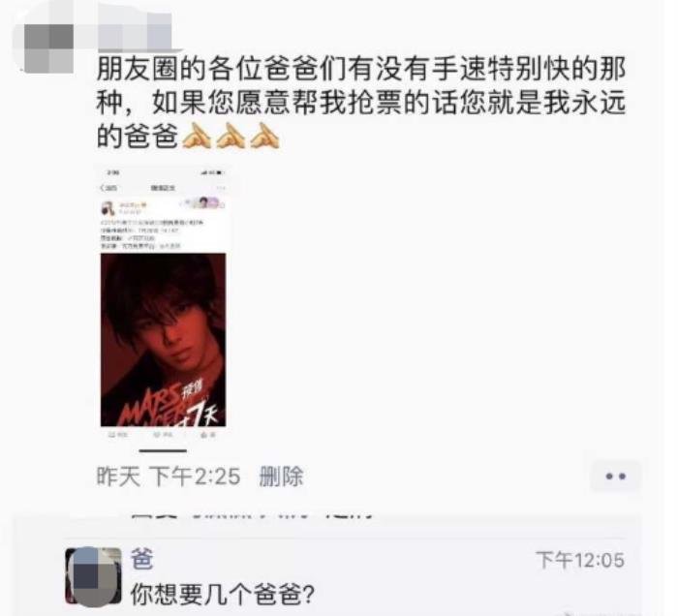This screenshot has height=616, width=678.
Task: Click the post timestamp 昨天 下午2:25
Action: pos(169,477)
